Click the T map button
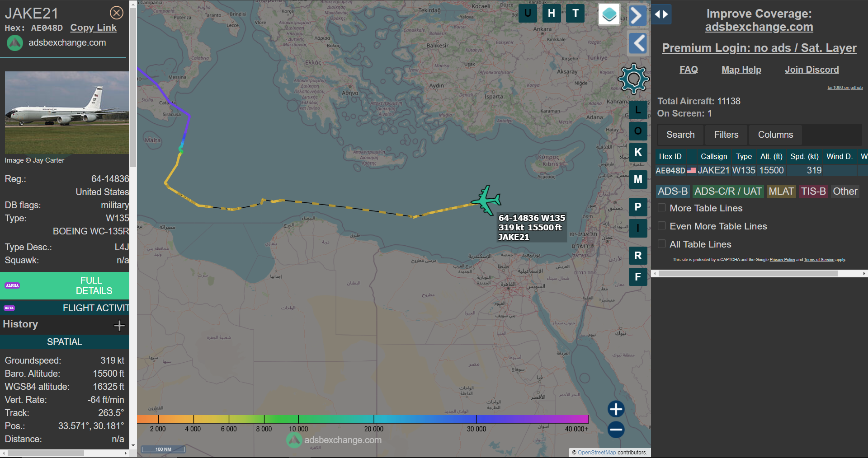 576,13
